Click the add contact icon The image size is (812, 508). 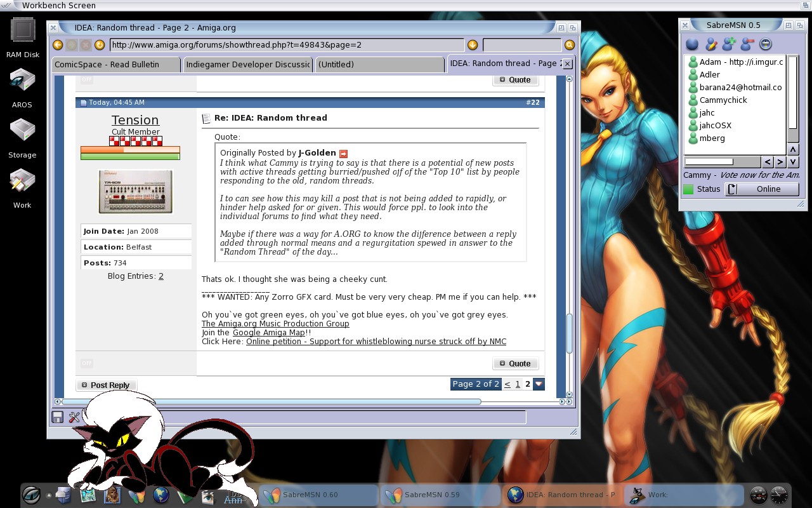(x=730, y=44)
